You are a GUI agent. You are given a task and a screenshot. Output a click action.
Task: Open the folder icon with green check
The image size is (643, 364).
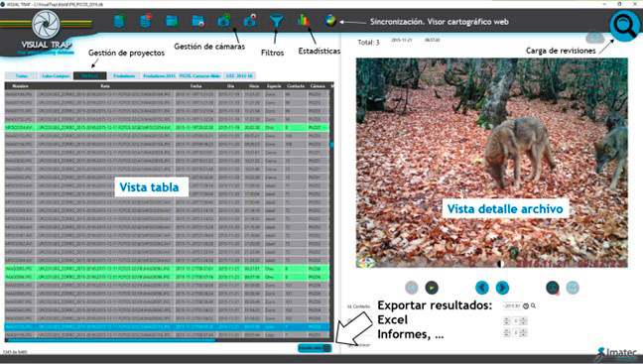pos(172,21)
